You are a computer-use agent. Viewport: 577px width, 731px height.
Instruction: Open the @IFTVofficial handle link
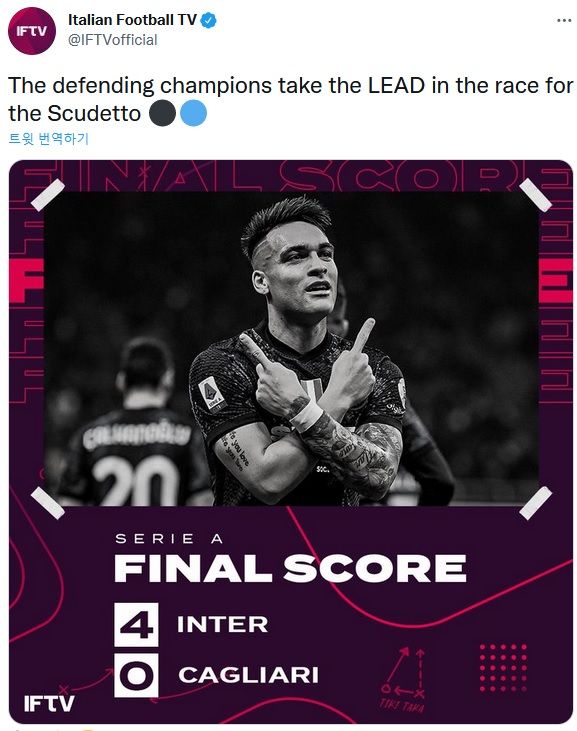click(113, 40)
